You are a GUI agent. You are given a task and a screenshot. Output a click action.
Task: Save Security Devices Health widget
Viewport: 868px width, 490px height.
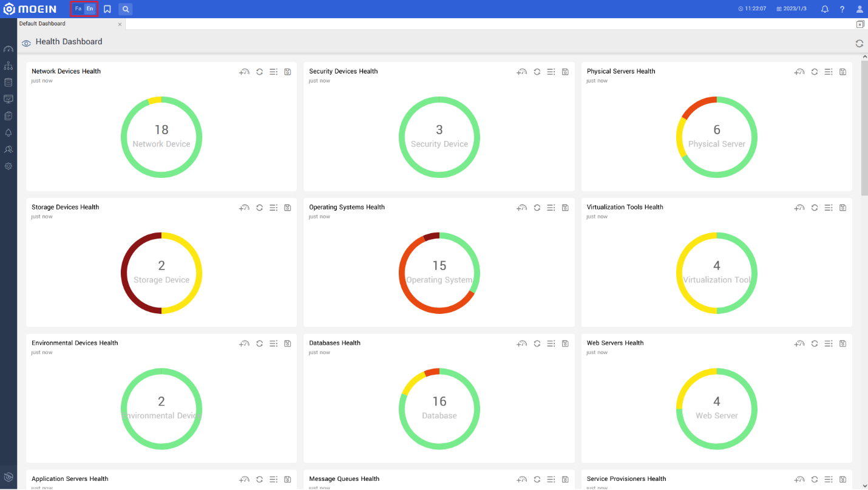565,72
